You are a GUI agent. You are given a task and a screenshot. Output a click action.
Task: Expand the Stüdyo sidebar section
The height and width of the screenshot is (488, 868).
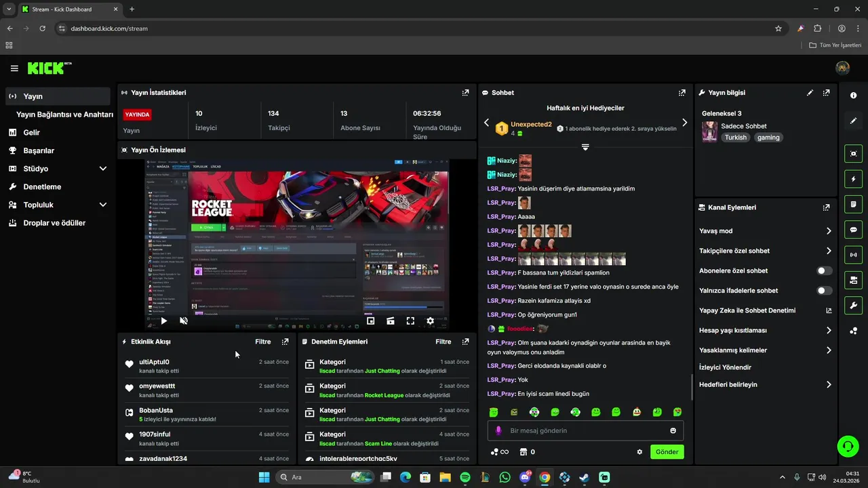(103, 169)
